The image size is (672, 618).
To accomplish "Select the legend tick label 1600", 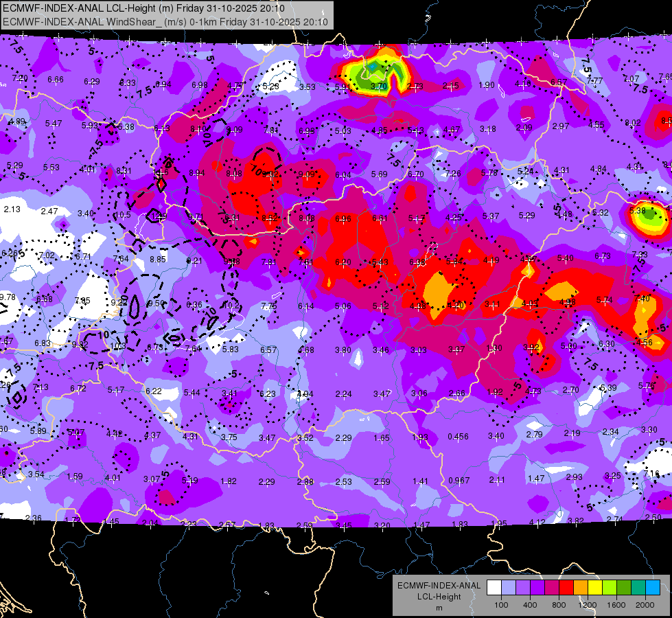I will point(616,605).
